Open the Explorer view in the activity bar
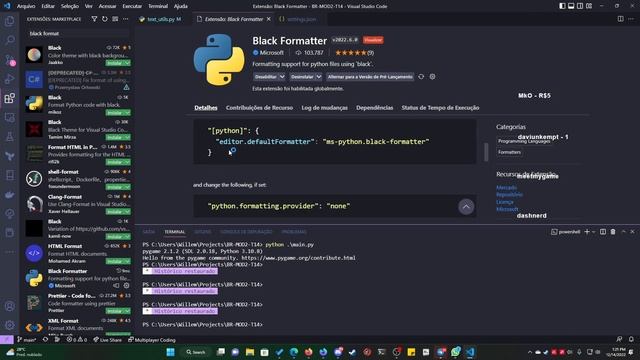Image resolution: width=640 pixels, height=360 pixels. (9, 21)
